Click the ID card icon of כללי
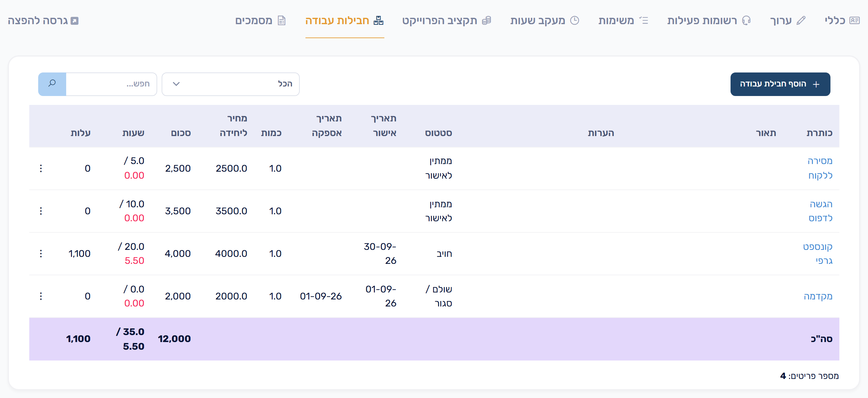This screenshot has height=398, width=868. (x=855, y=21)
